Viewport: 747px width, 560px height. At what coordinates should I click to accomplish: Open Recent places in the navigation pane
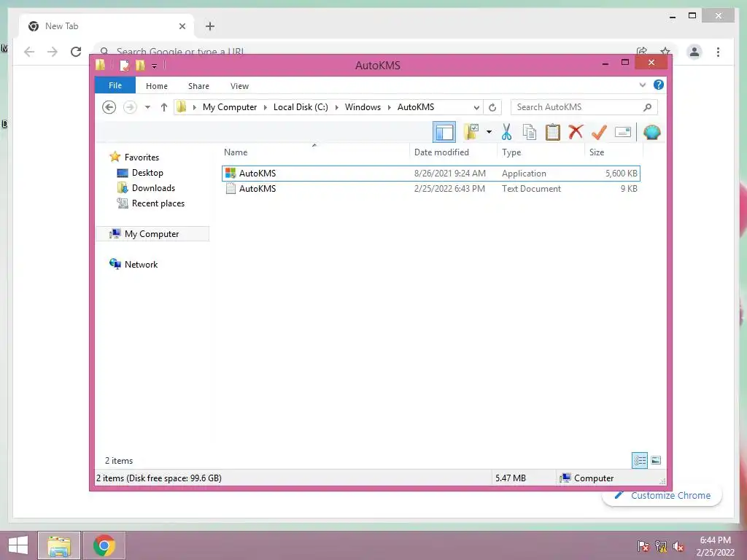158,203
